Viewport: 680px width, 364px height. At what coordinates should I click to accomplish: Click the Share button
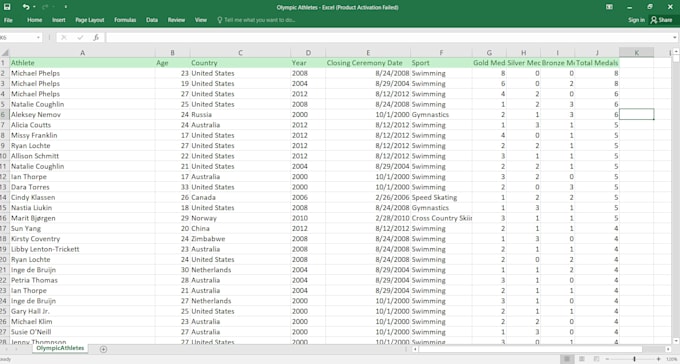tap(661, 20)
